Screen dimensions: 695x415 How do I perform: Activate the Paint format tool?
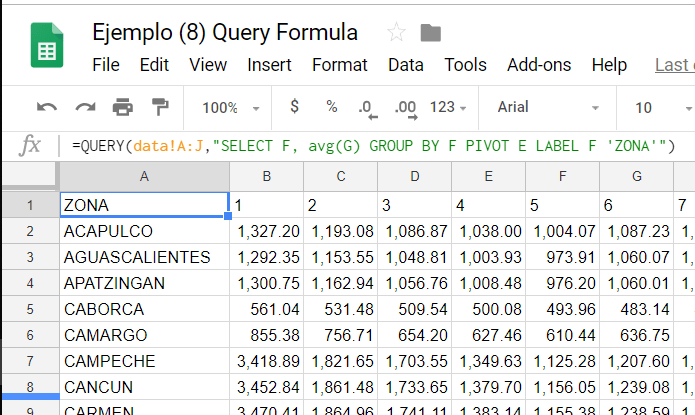(x=160, y=107)
